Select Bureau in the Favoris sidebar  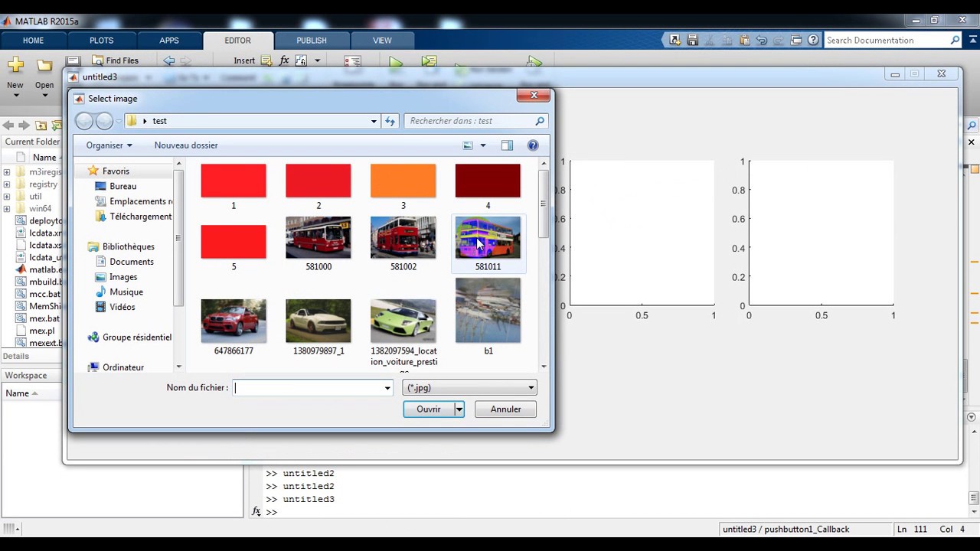pos(122,186)
